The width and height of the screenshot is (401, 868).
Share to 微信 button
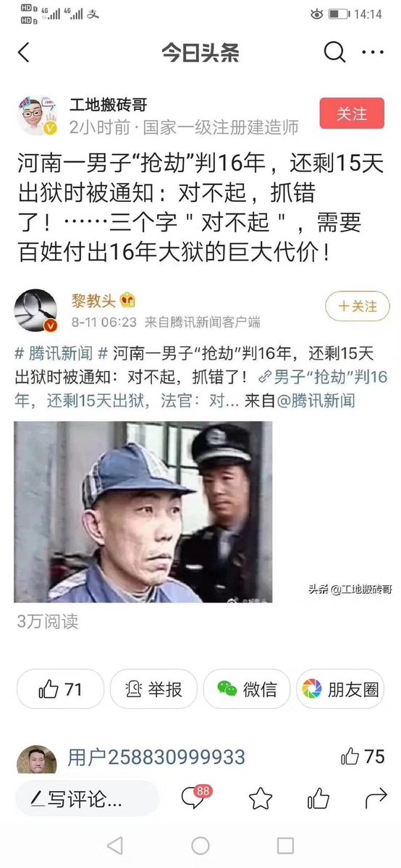point(247,689)
